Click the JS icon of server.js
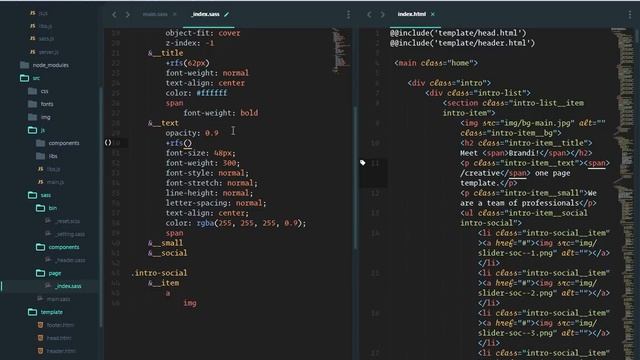 (x=33, y=52)
